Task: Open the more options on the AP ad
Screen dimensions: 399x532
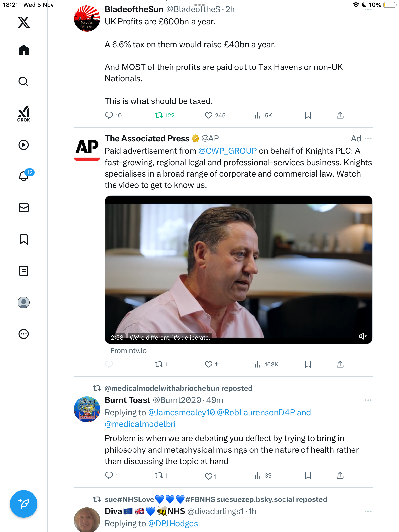Action: pyautogui.click(x=368, y=139)
